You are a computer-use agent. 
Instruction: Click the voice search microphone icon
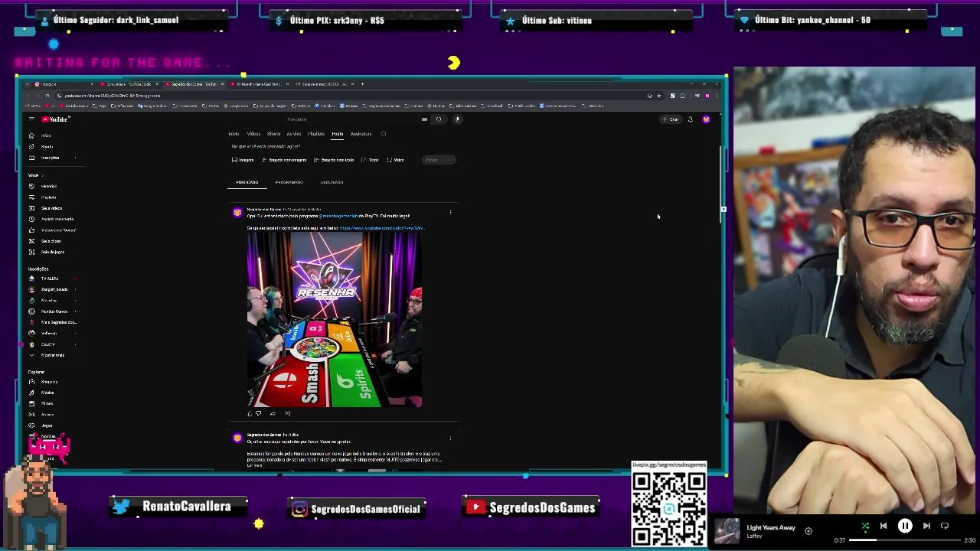[x=457, y=119]
